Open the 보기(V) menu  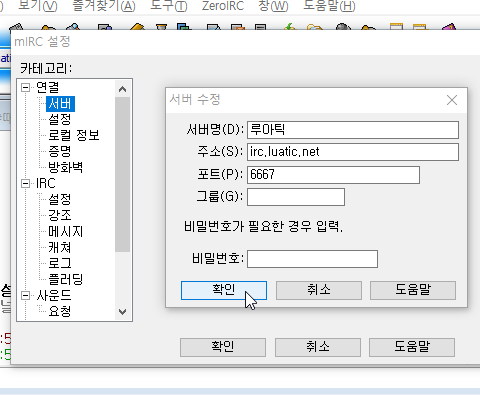38,6
